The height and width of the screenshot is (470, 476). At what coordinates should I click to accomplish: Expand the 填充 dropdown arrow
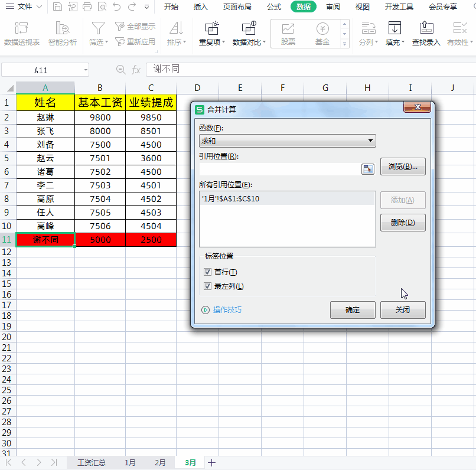[403, 42]
